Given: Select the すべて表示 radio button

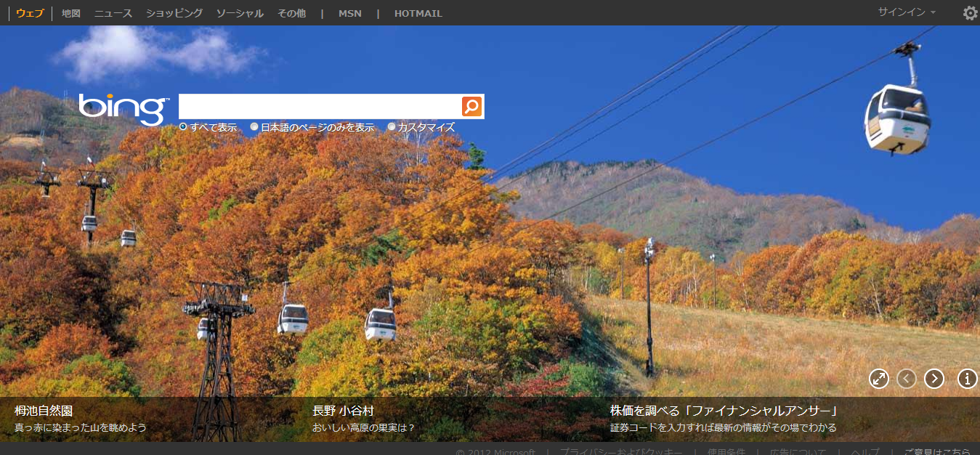Looking at the screenshot, I should tap(183, 127).
